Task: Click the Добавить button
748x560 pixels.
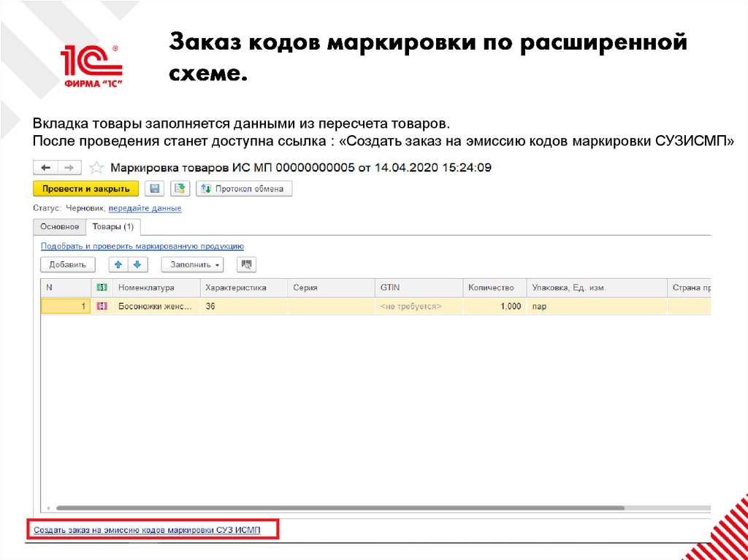Action: pyautogui.click(x=68, y=264)
